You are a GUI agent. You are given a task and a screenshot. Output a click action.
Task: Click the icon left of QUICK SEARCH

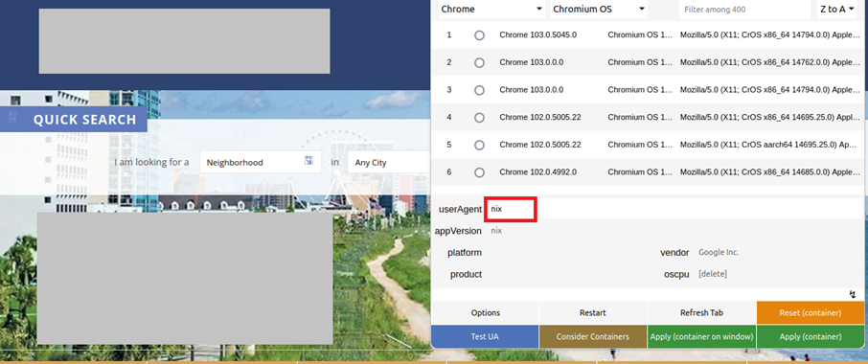13,117
